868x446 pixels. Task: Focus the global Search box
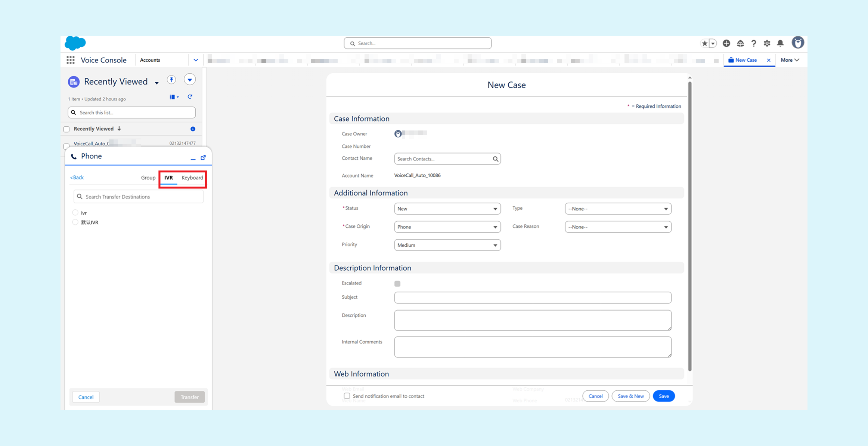[x=418, y=43]
